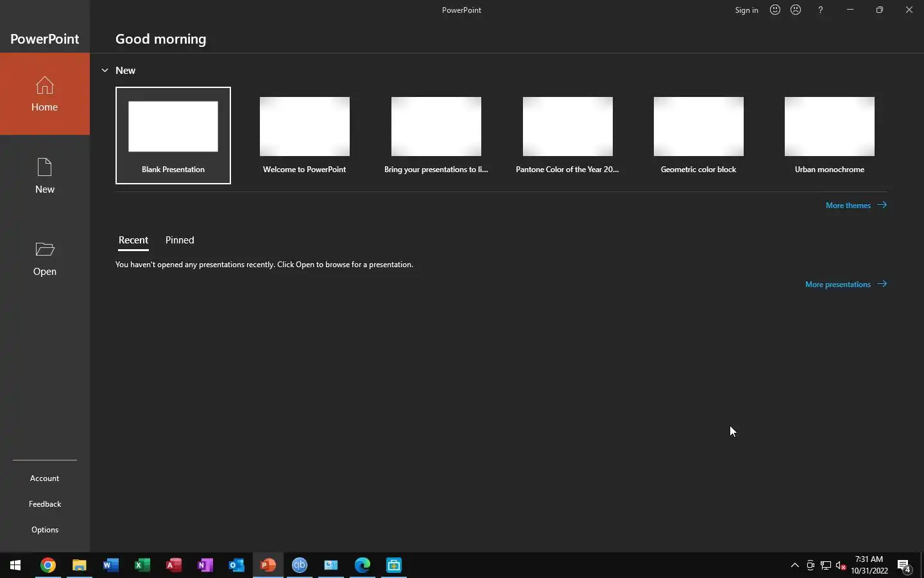Screen dimensions: 924x578
Task: Open Microsoft Store from the taskbar
Action: point(394,565)
